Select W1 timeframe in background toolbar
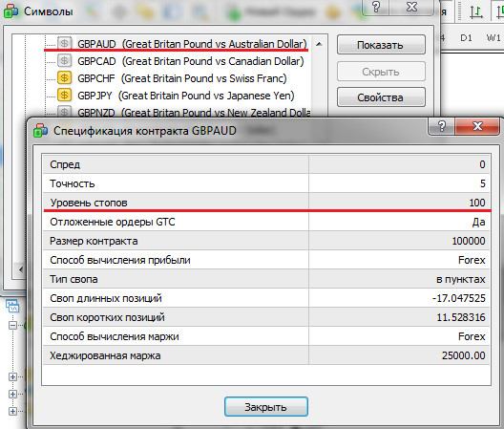This screenshot has width=504, height=429. 493,38
